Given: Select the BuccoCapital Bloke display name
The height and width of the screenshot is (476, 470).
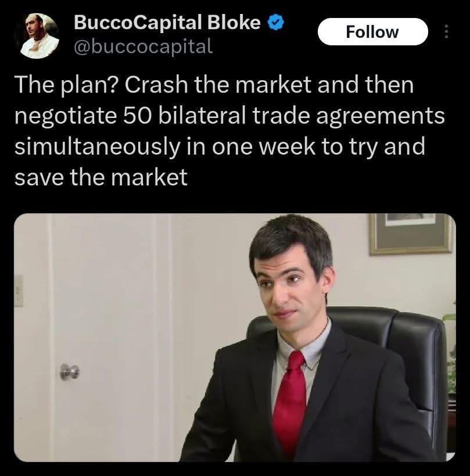Looking at the screenshot, I should pyautogui.click(x=167, y=23).
